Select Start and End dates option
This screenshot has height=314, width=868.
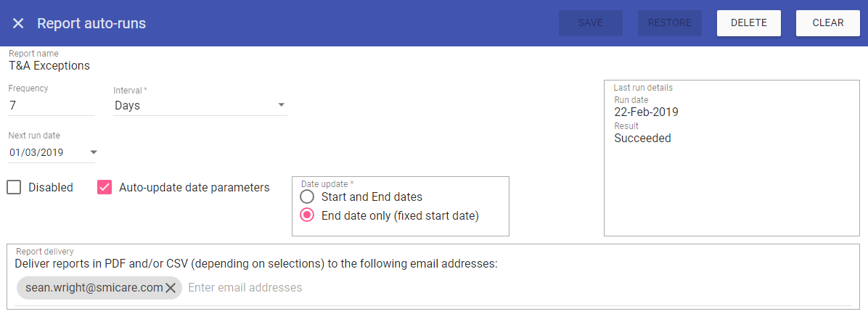pyautogui.click(x=308, y=197)
